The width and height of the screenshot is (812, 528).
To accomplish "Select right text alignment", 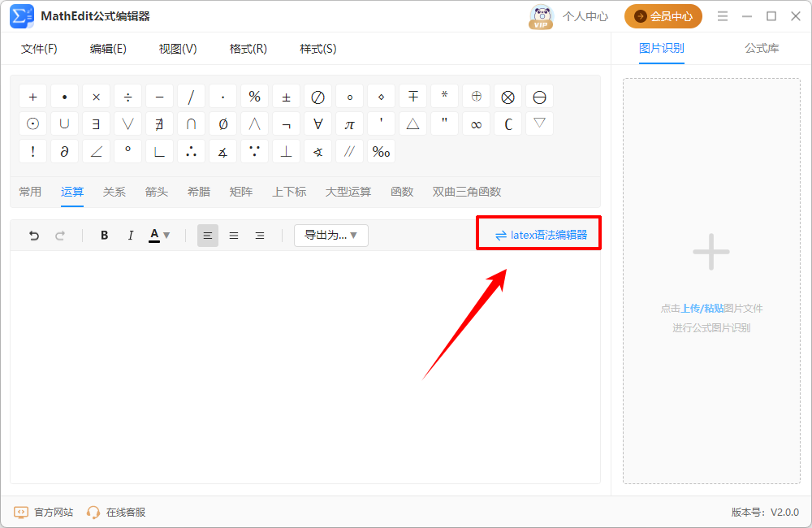I will click(x=260, y=236).
